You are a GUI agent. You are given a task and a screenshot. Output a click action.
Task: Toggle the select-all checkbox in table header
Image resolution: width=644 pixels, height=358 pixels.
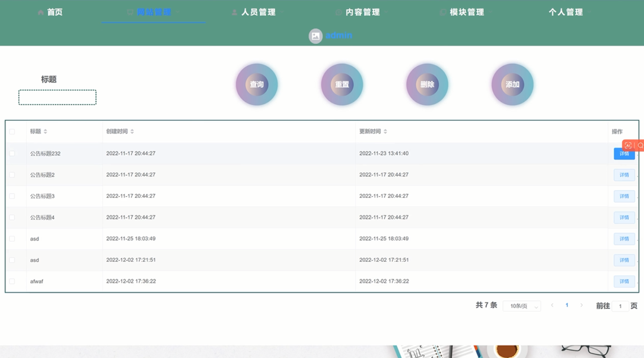click(x=12, y=131)
